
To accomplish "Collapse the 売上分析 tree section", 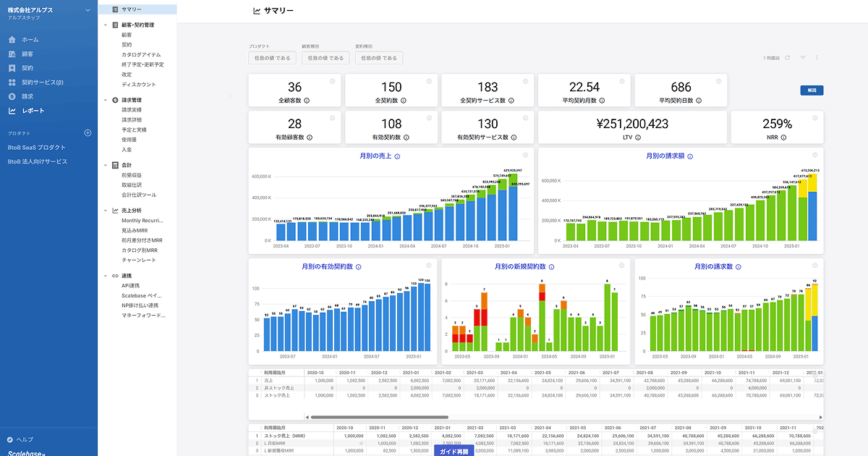I will [x=106, y=211].
